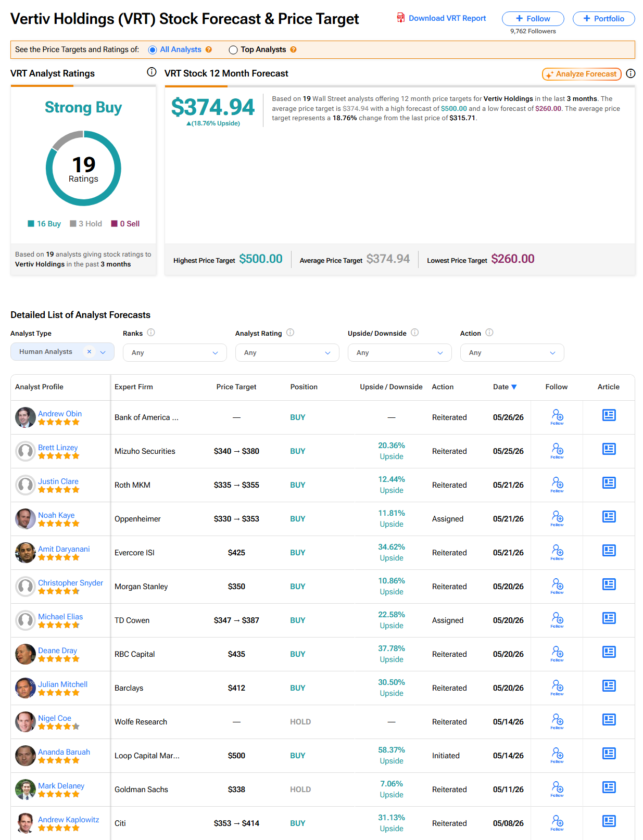Follow analyst Brett Linzey icon
Screen dimensions: 643x840
point(557,450)
